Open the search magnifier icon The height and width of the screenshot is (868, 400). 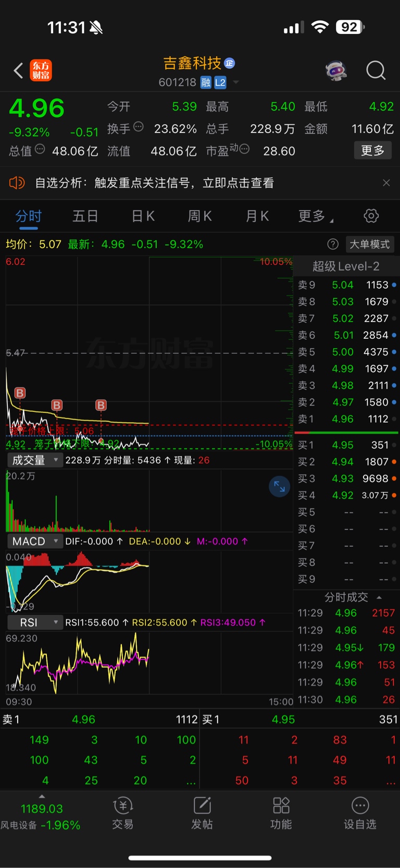pos(376,70)
